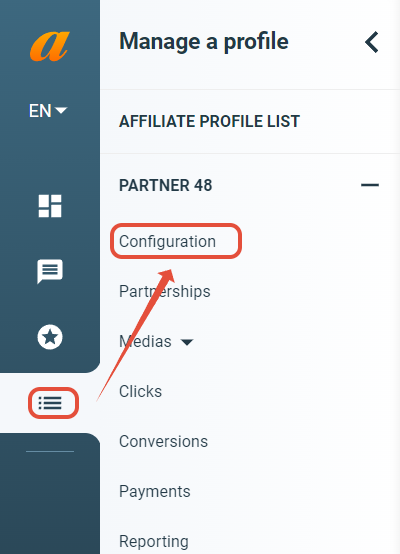
Task: Select the Medias menu entry
Action: pyautogui.click(x=145, y=341)
